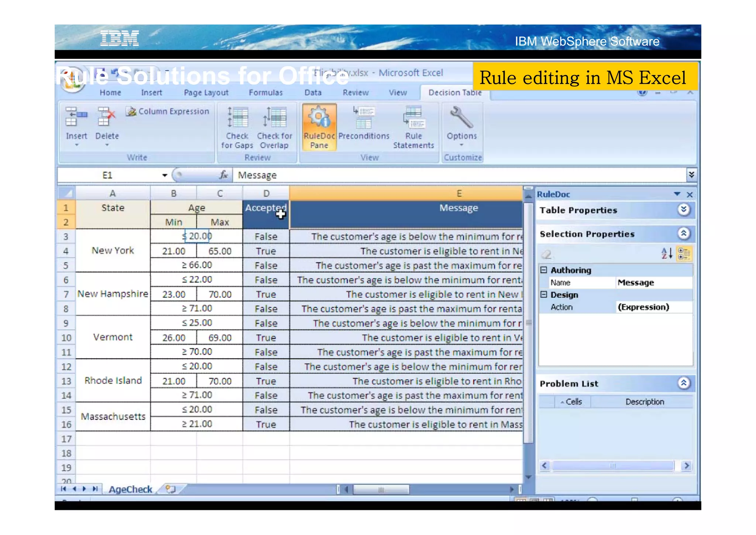This screenshot has height=535, width=756.
Task: Collapse the Problem List section
Action: point(684,383)
